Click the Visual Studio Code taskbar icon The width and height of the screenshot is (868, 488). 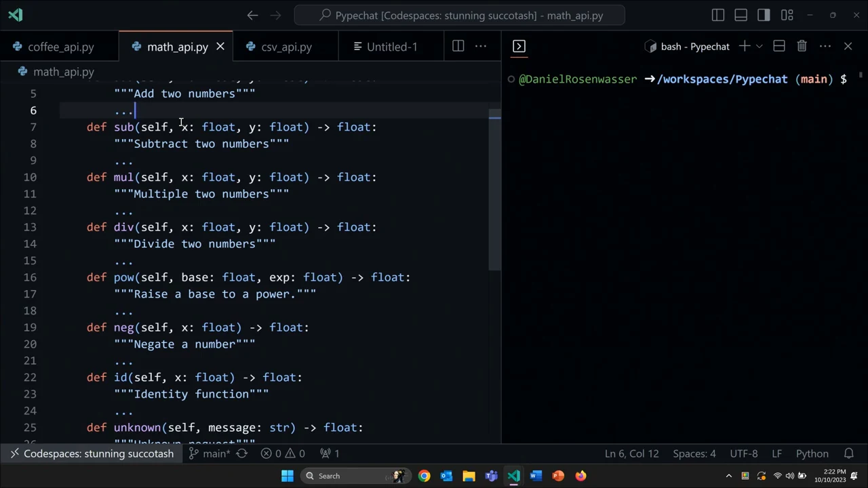point(513,476)
